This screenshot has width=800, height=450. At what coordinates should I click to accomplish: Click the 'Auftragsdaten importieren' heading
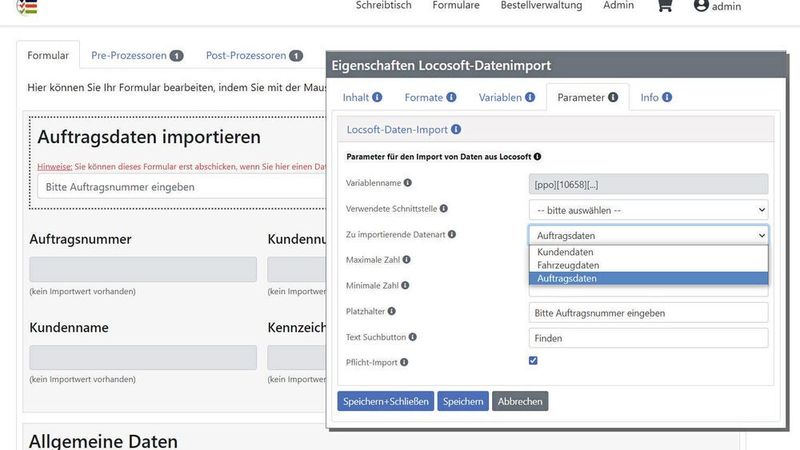tap(149, 137)
